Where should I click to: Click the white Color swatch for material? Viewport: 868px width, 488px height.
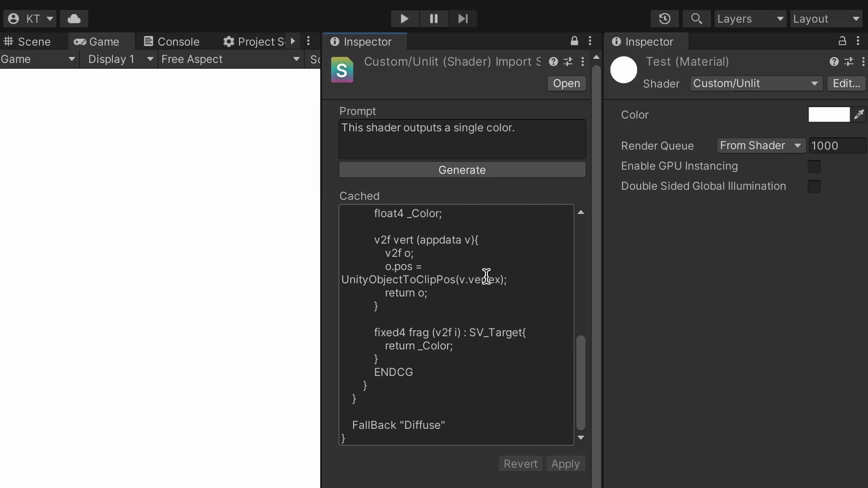pos(828,114)
